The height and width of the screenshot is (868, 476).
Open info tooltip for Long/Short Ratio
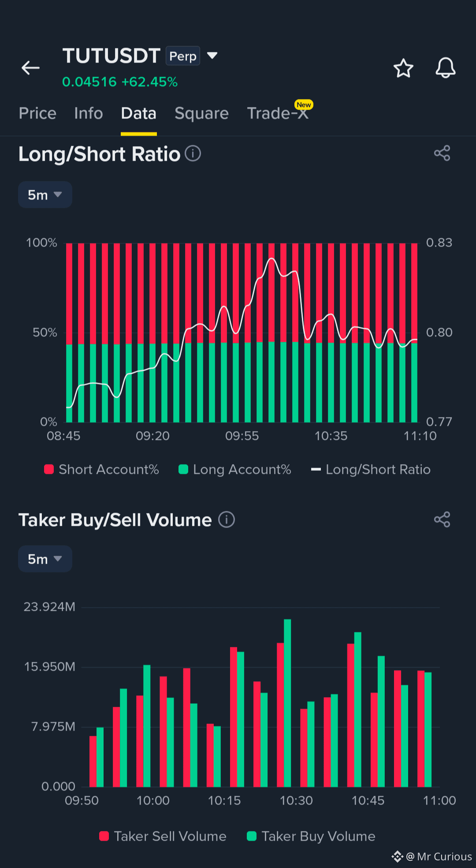[x=193, y=154]
